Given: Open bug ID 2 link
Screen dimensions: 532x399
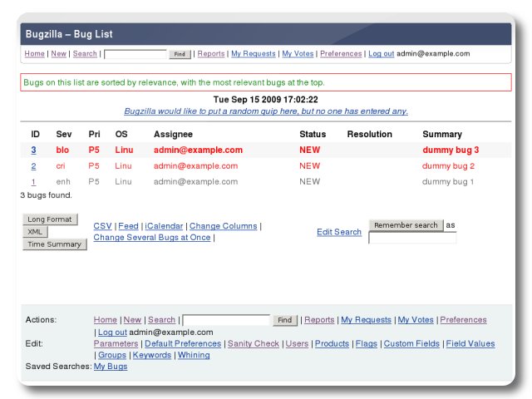Looking at the screenshot, I should pyautogui.click(x=35, y=166).
